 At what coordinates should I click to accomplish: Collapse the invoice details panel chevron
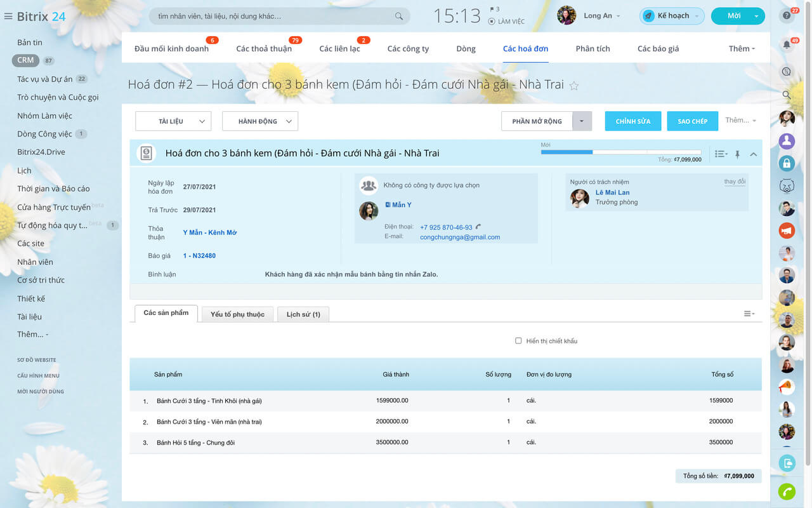pos(753,154)
